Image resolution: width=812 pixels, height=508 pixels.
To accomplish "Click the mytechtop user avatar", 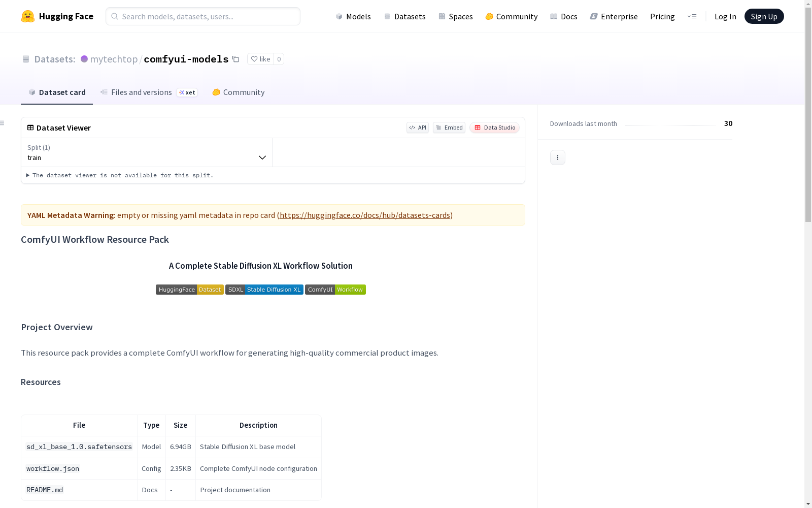I will pyautogui.click(x=84, y=59).
